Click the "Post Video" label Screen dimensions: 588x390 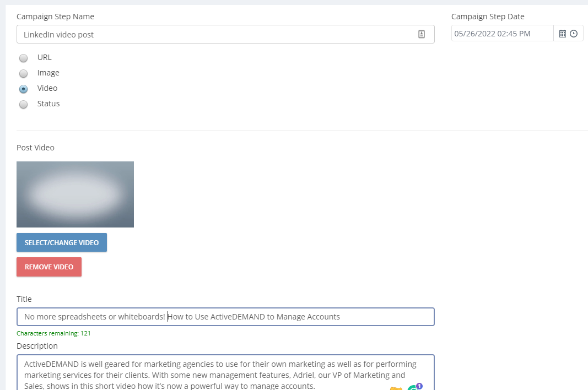point(35,148)
